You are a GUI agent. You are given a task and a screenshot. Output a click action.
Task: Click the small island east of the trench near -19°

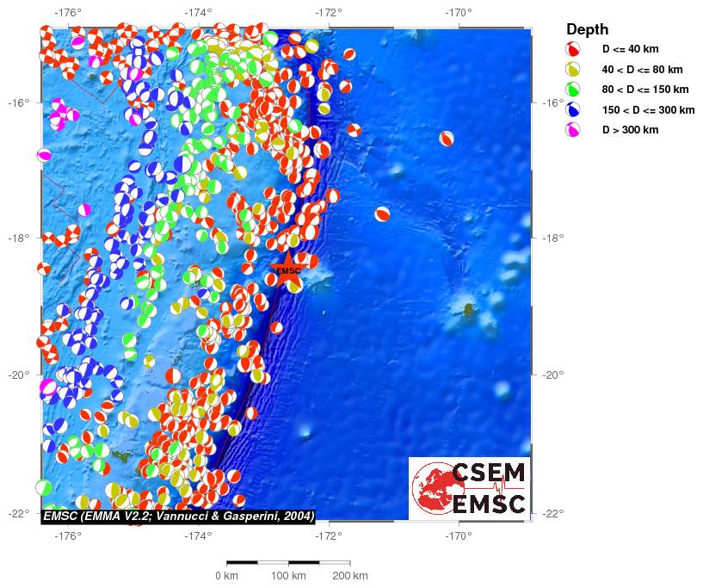(x=468, y=309)
